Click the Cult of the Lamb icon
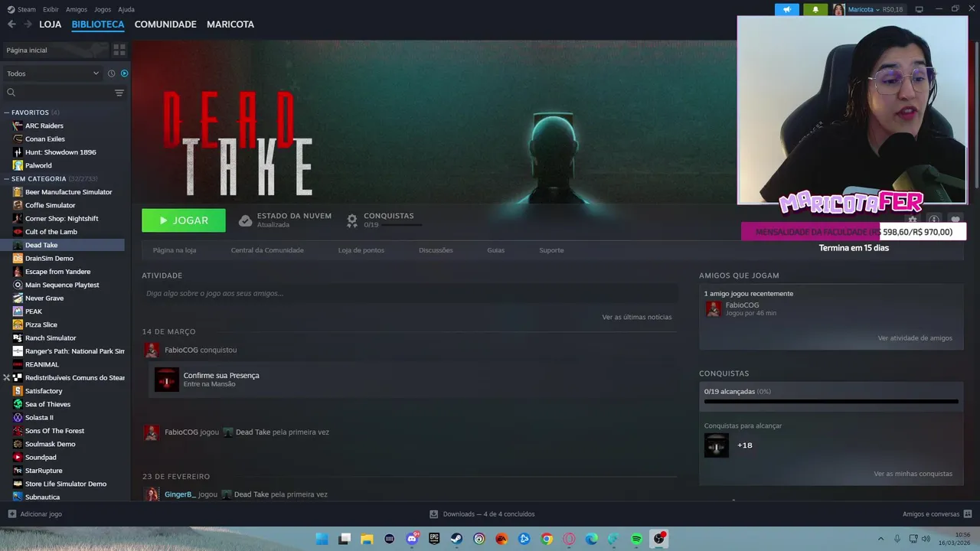The image size is (980, 551). 18,232
